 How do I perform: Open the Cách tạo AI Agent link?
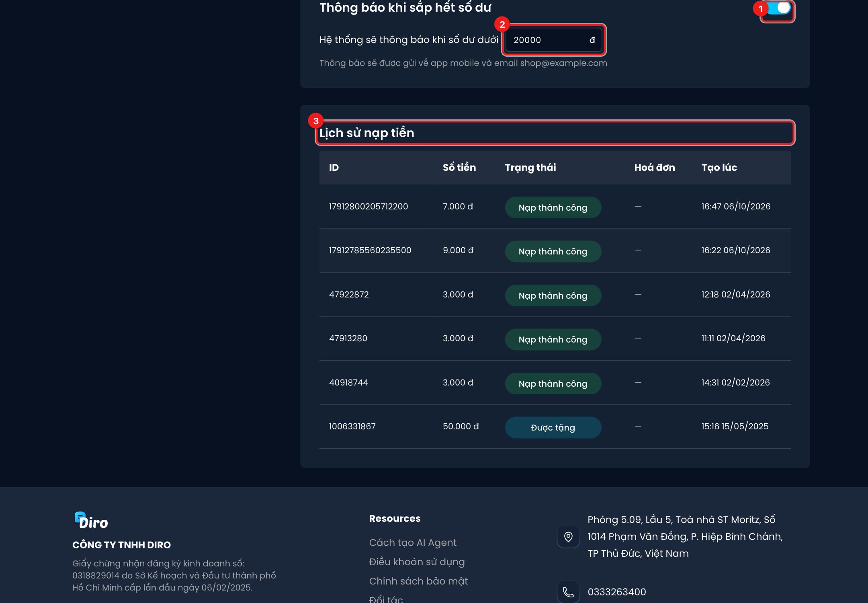pos(413,542)
